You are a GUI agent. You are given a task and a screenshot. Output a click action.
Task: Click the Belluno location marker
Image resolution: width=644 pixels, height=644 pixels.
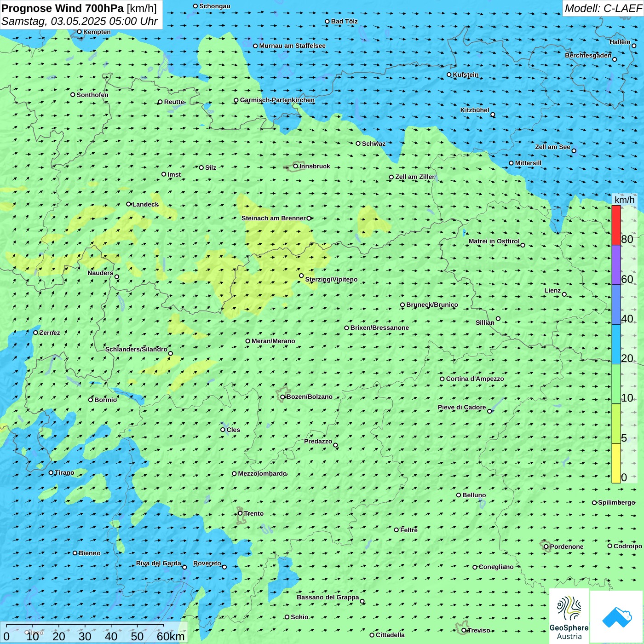click(x=459, y=495)
